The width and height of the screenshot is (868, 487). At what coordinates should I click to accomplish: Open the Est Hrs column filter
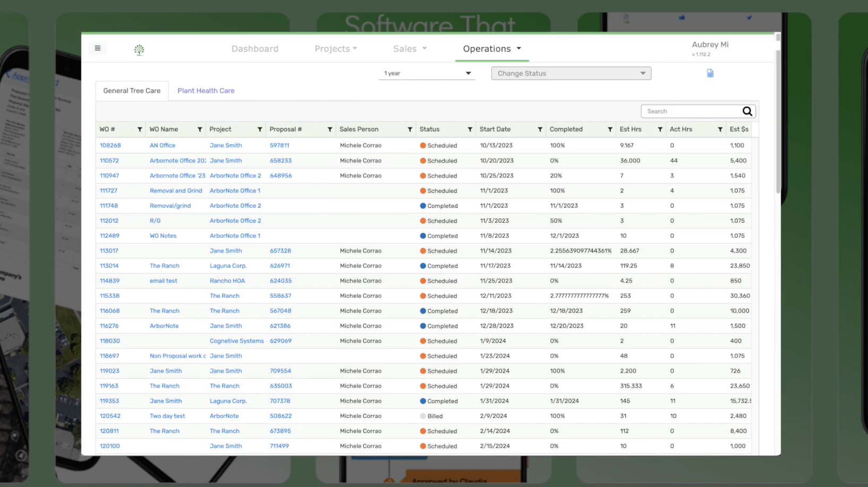pos(660,129)
